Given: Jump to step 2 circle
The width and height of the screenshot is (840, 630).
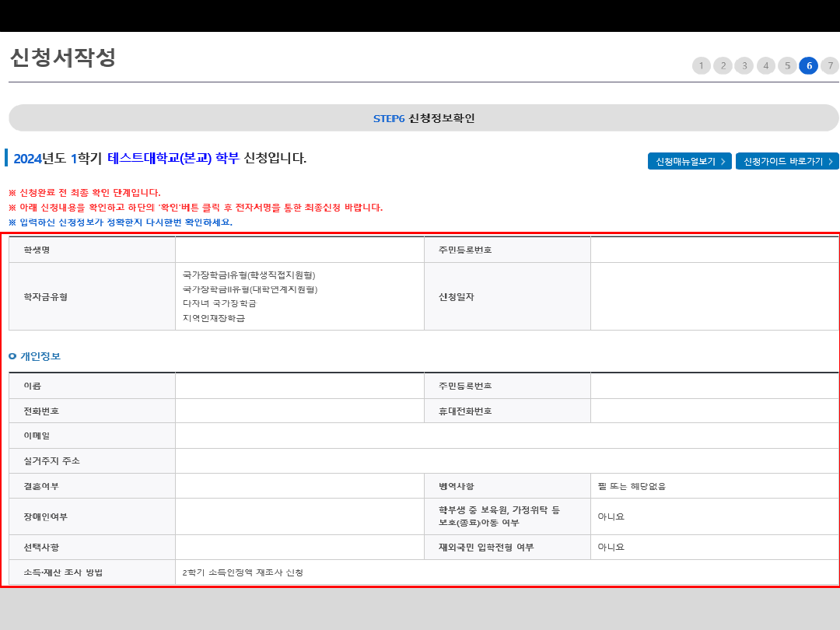Looking at the screenshot, I should tap(723, 65).
